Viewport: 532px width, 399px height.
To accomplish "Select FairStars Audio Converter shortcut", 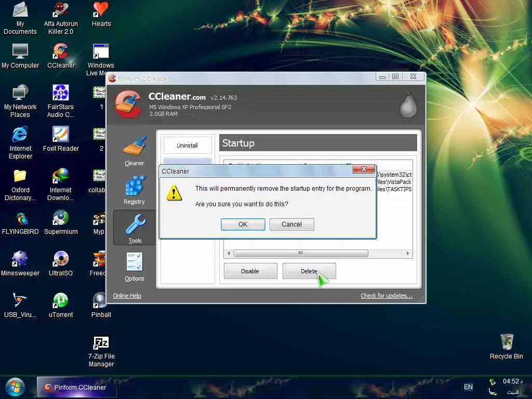I will pos(61,101).
